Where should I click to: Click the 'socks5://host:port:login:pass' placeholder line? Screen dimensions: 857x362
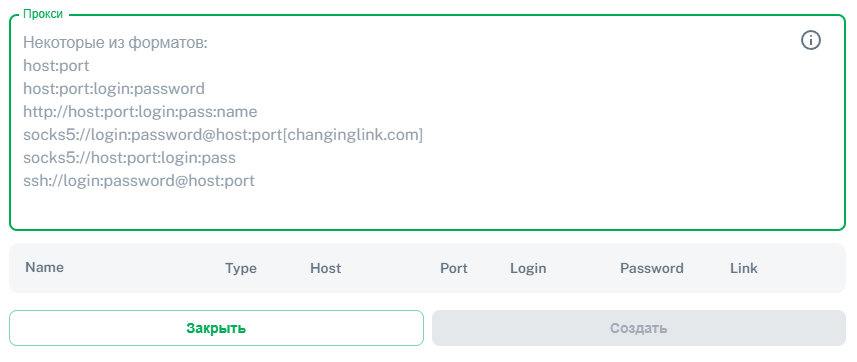pyautogui.click(x=129, y=157)
